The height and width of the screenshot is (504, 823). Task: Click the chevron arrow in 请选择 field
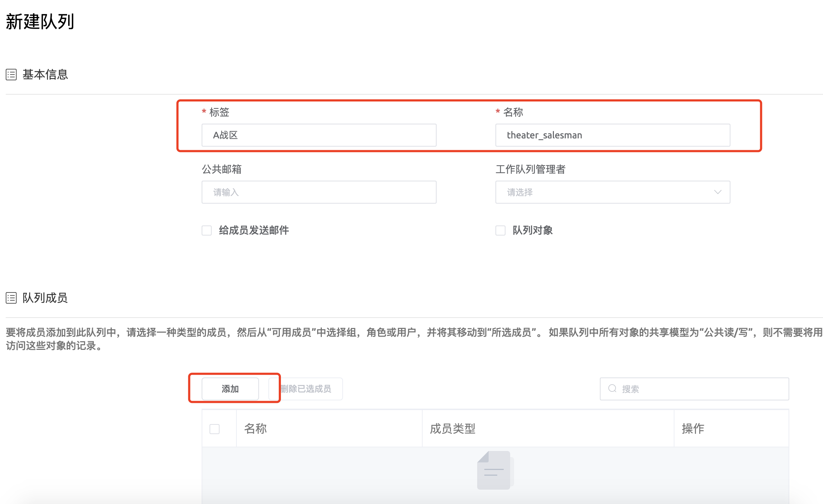click(718, 192)
